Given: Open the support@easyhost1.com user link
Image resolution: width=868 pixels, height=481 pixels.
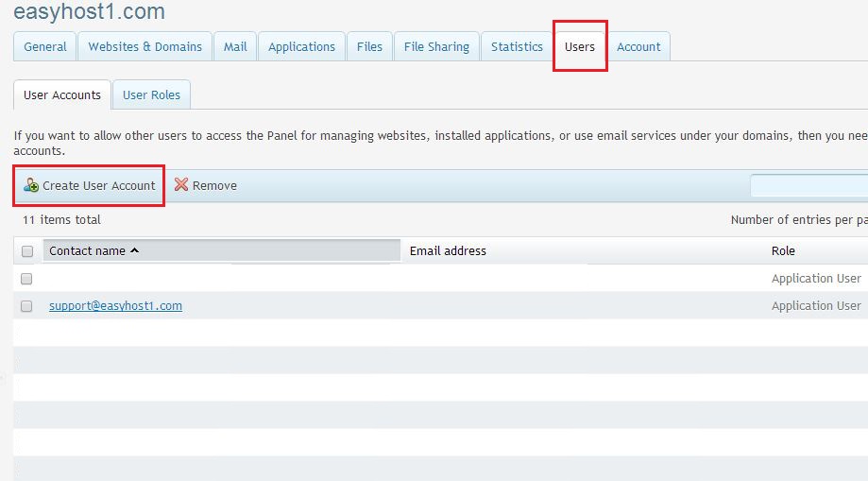Looking at the screenshot, I should [115, 306].
